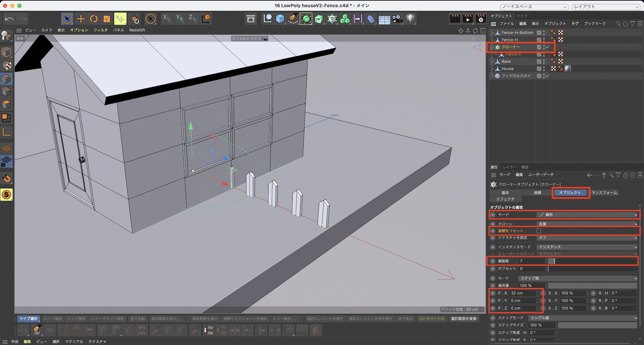The width and height of the screenshot is (644, 345).
Task: Switch to the 座標 tab
Action: tap(537, 192)
